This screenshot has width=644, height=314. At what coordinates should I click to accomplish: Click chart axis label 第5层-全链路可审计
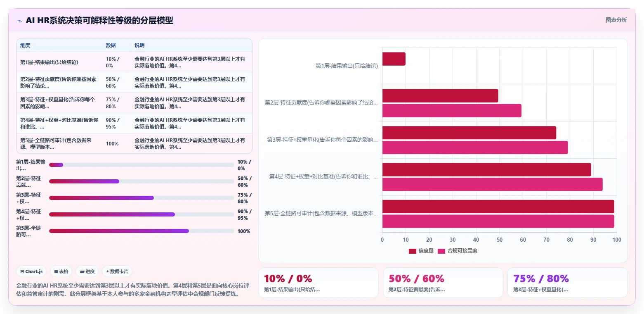pos(321,214)
